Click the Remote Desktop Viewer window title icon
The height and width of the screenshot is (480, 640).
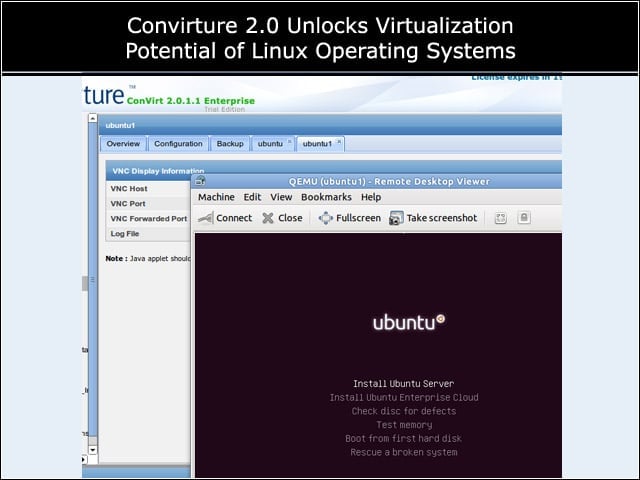coord(200,181)
